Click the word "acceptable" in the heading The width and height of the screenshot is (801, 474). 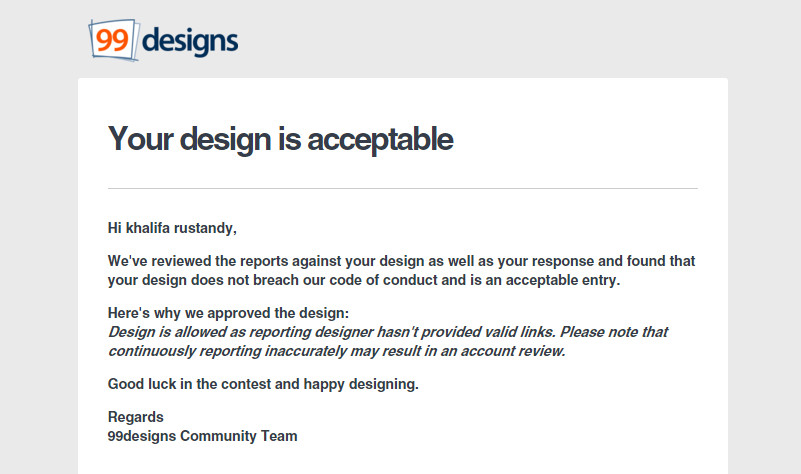[379, 139]
